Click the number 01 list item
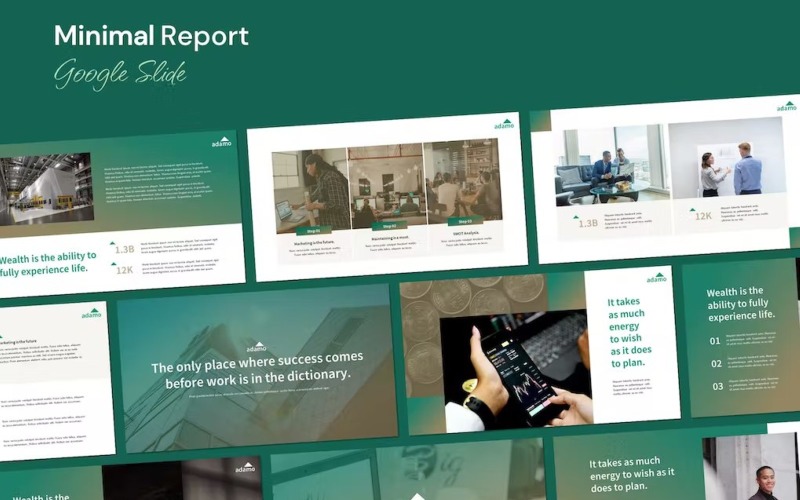 pyautogui.click(x=716, y=341)
